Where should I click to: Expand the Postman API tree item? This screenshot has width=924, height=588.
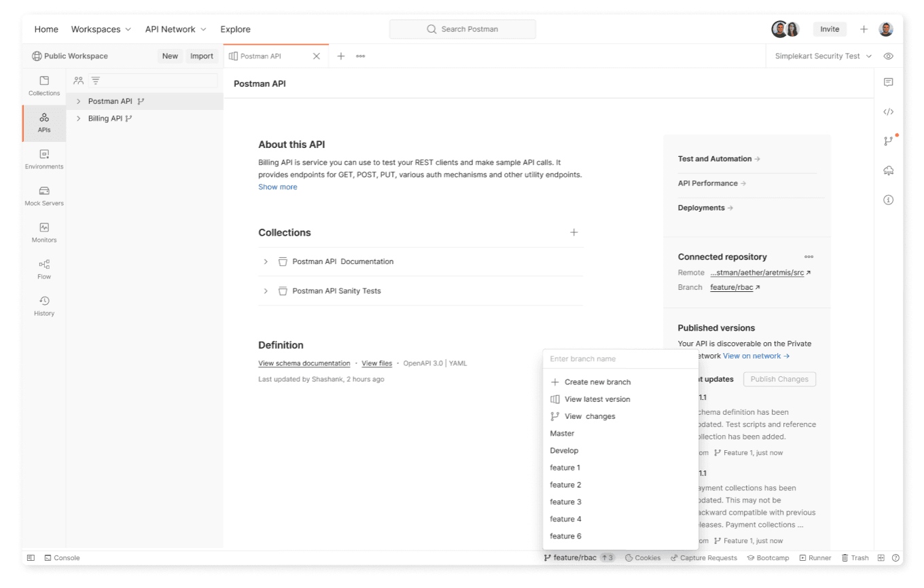click(79, 101)
